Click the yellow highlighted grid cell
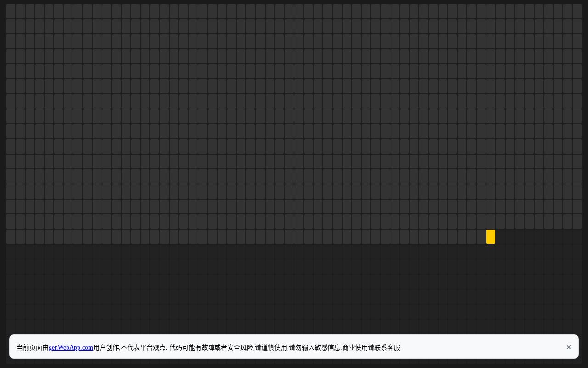The width and height of the screenshot is (588, 368). pyautogui.click(x=491, y=236)
